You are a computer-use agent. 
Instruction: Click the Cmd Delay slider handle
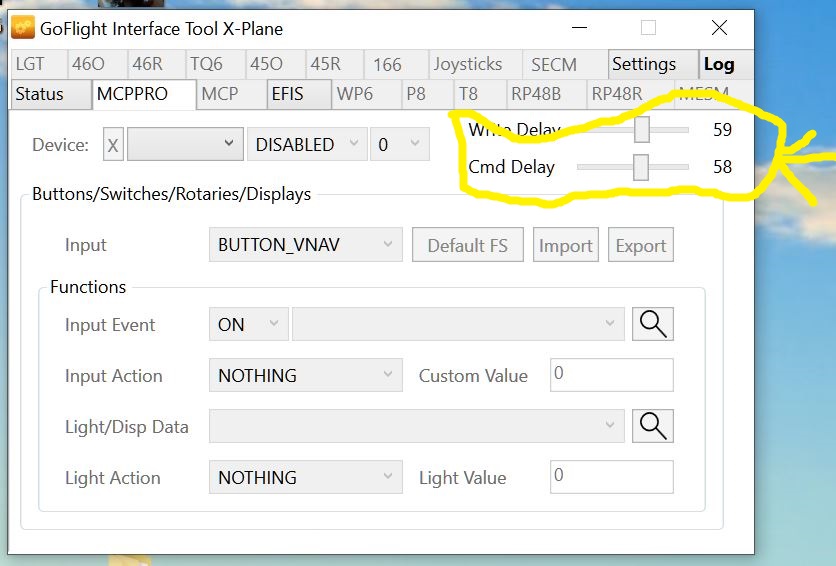click(640, 167)
